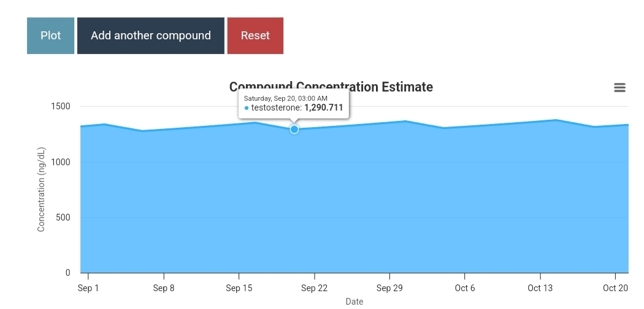The image size is (644, 309).
Task: Reset the form with Reset button
Action: coord(255,36)
